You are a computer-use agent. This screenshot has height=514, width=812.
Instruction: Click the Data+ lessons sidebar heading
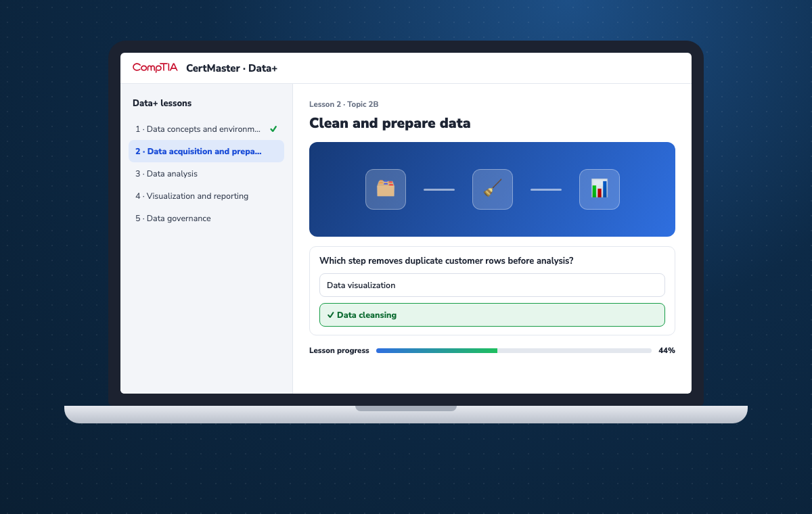pyautogui.click(x=162, y=103)
